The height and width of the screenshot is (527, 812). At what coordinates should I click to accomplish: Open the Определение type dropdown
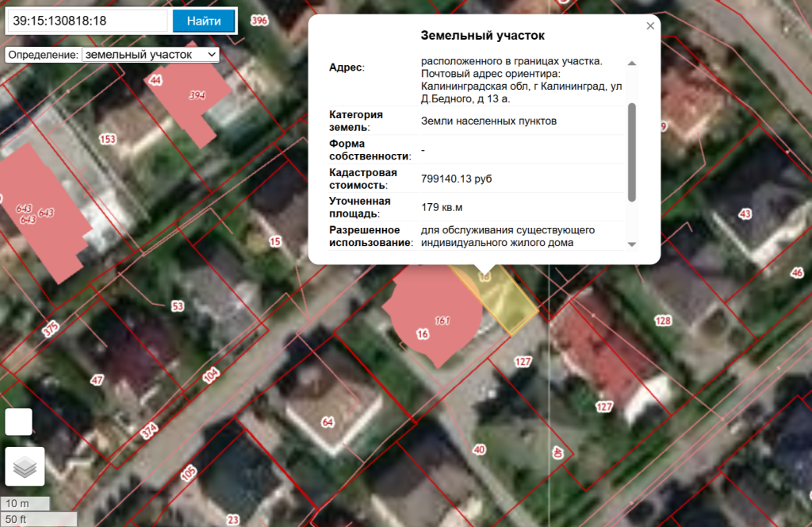point(150,54)
